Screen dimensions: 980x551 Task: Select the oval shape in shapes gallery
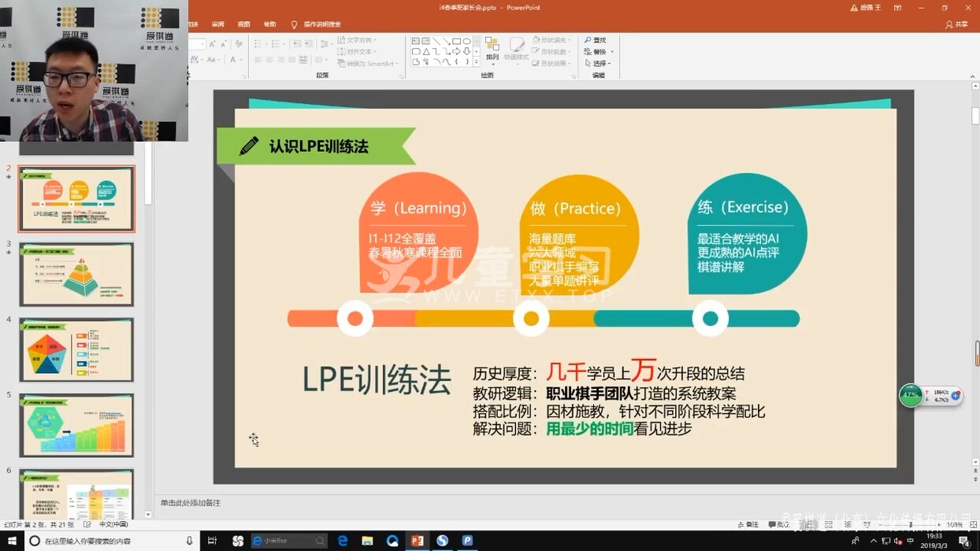467,41
